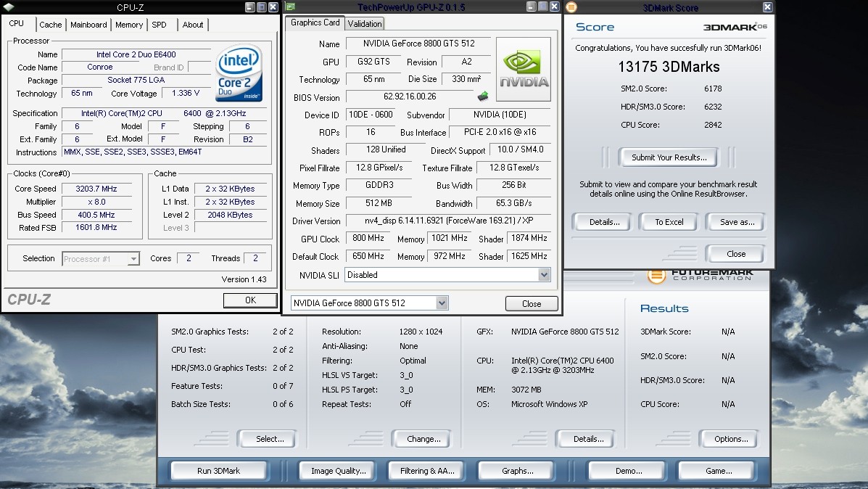The width and height of the screenshot is (868, 489).
Task: Switch to the Validation tab in GPU-Z
Action: (365, 23)
